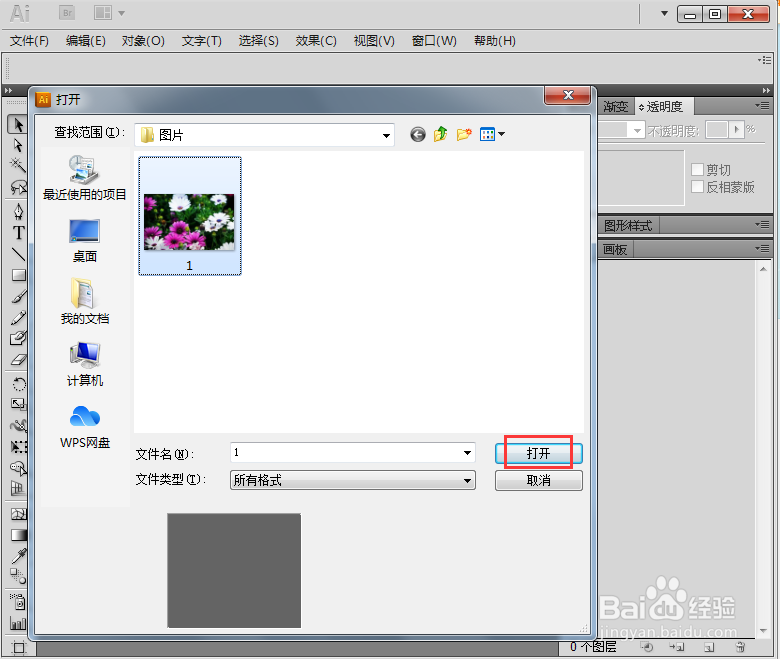Select the Direct Selection tool
Image resolution: width=780 pixels, height=659 pixels.
(18, 145)
